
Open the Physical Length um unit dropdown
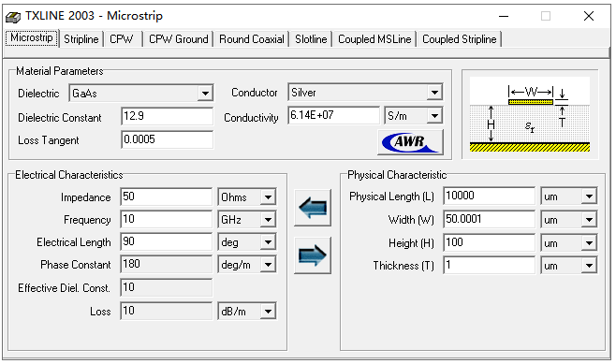point(589,197)
